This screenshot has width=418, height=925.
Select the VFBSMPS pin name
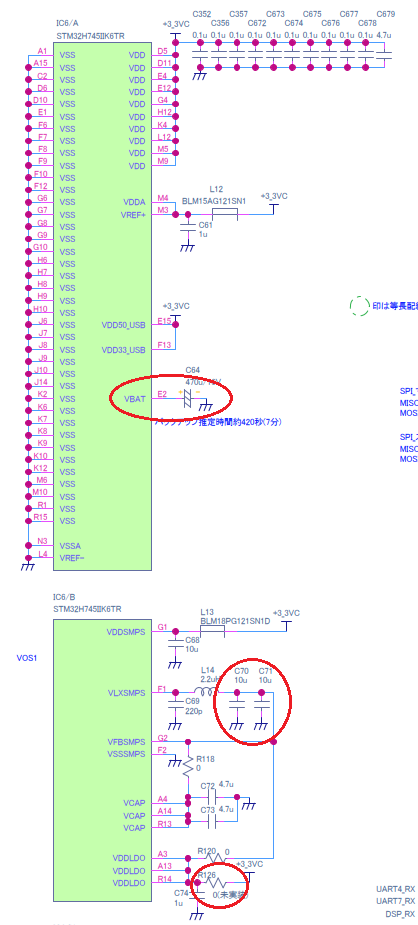[126, 743]
